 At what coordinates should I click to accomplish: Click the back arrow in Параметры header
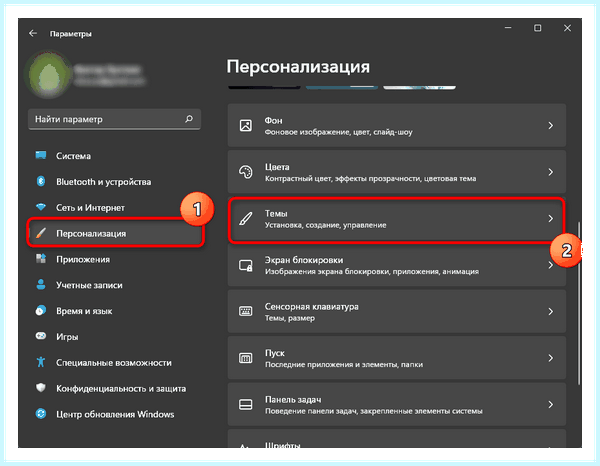pos(33,33)
